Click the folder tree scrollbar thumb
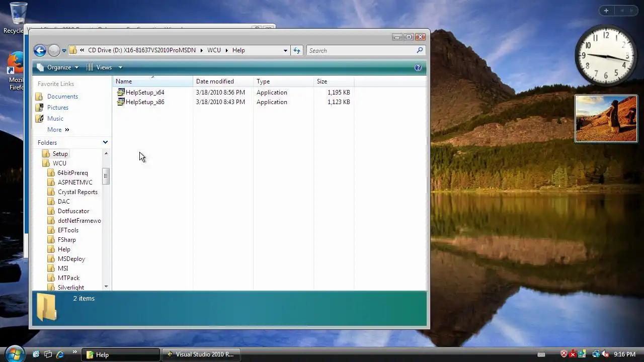Viewport: 644px width, 362px height. pyautogui.click(x=106, y=176)
